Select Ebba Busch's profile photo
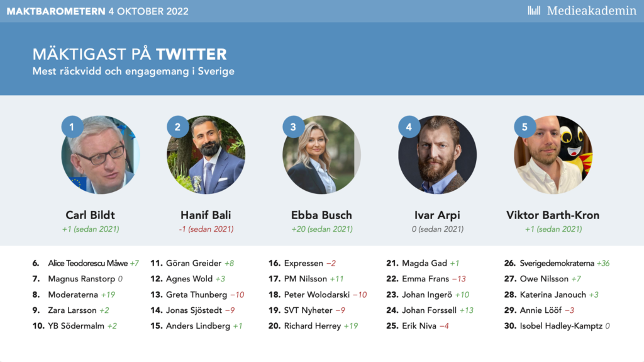The width and height of the screenshot is (644, 362). point(321,155)
